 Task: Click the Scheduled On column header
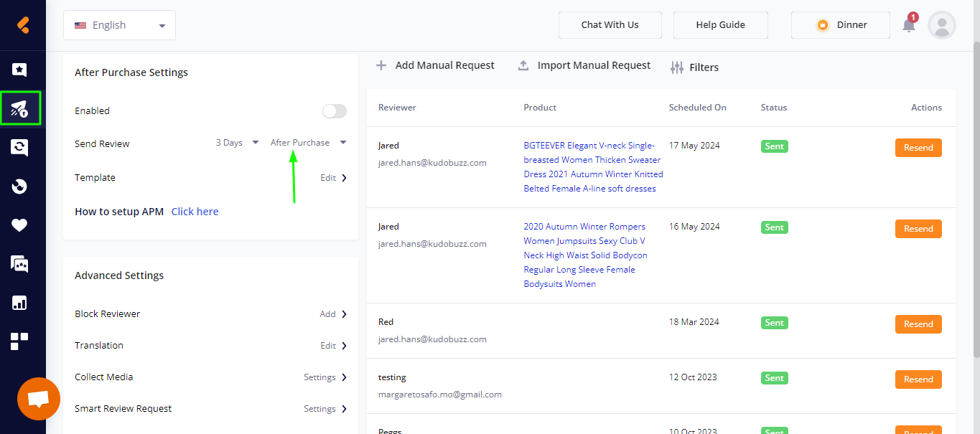click(697, 108)
